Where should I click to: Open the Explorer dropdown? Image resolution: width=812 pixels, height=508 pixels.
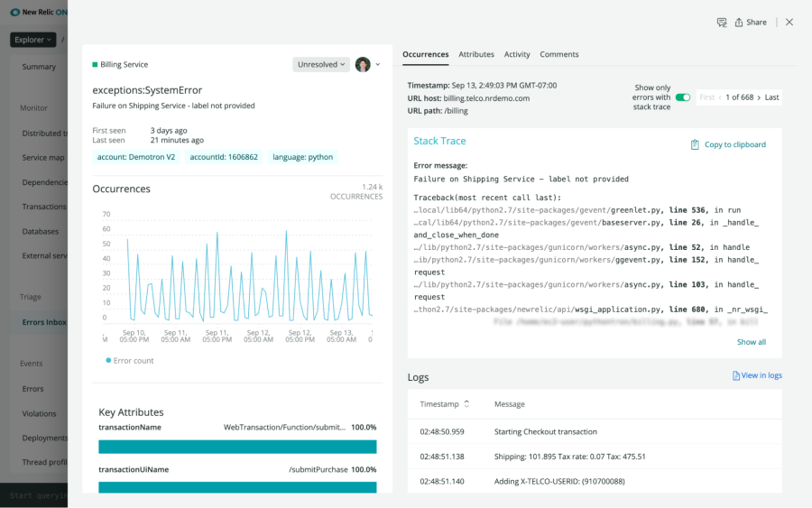pyautogui.click(x=33, y=40)
